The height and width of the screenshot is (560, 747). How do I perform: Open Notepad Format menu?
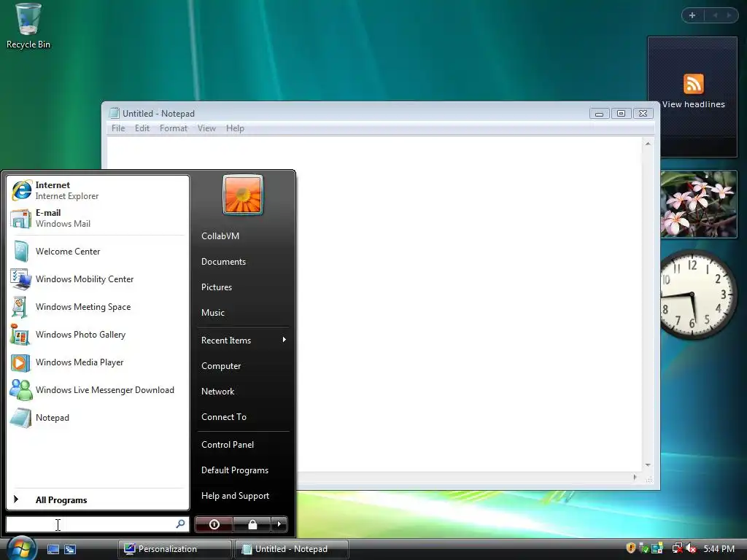click(x=174, y=128)
